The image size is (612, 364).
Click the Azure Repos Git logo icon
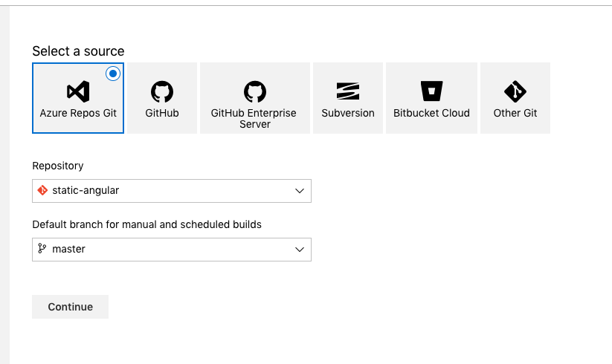tap(78, 91)
